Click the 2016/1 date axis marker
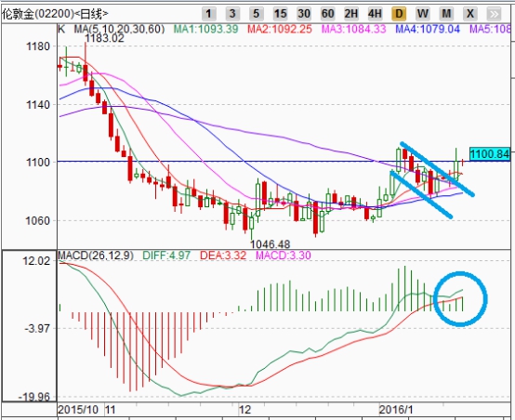Viewport: 515px width, 420px height. (x=396, y=410)
